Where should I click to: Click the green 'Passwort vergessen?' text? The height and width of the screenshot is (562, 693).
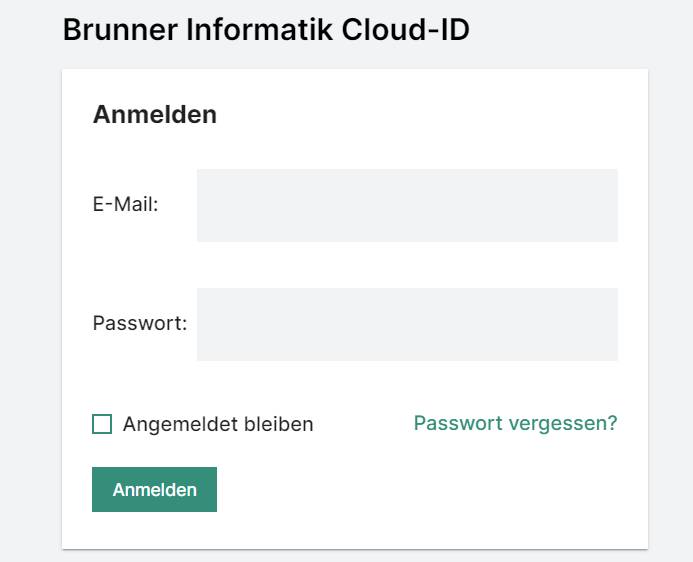click(x=515, y=423)
